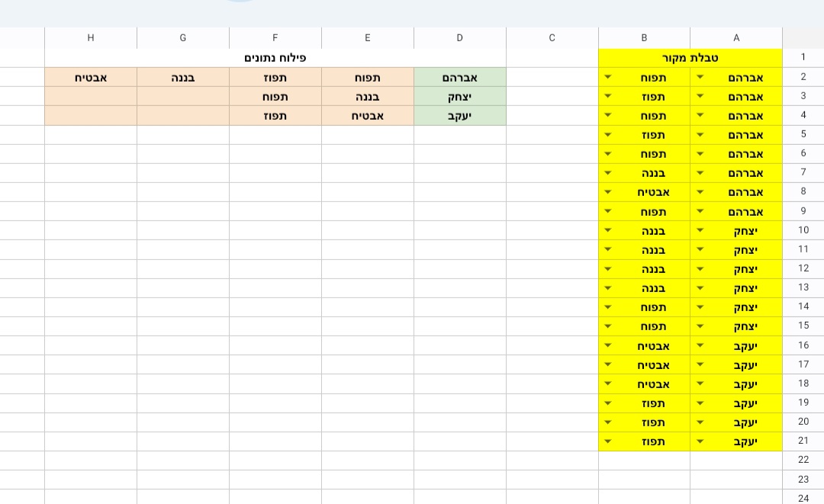The image size is (824, 504).
Task: Open the תפוז dropdown in cell B21
Action: click(x=607, y=441)
